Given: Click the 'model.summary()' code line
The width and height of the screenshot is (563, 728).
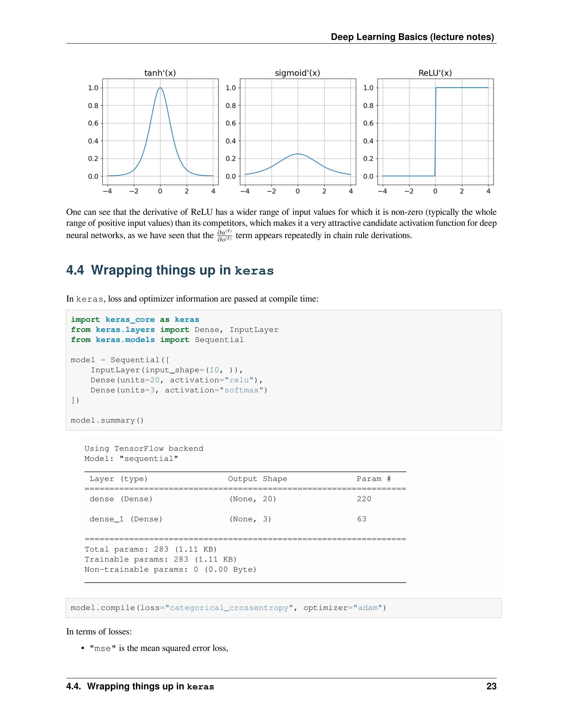Looking at the screenshot, I should tap(107, 420).
